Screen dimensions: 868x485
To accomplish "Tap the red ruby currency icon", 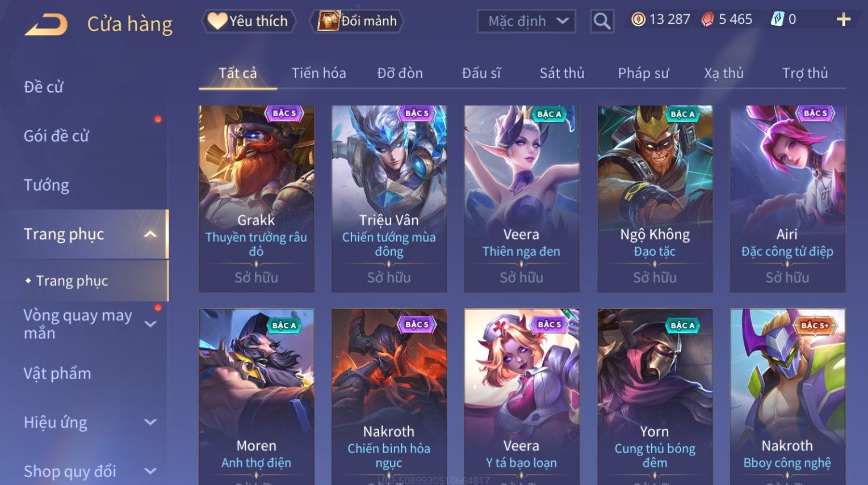I will [x=707, y=20].
